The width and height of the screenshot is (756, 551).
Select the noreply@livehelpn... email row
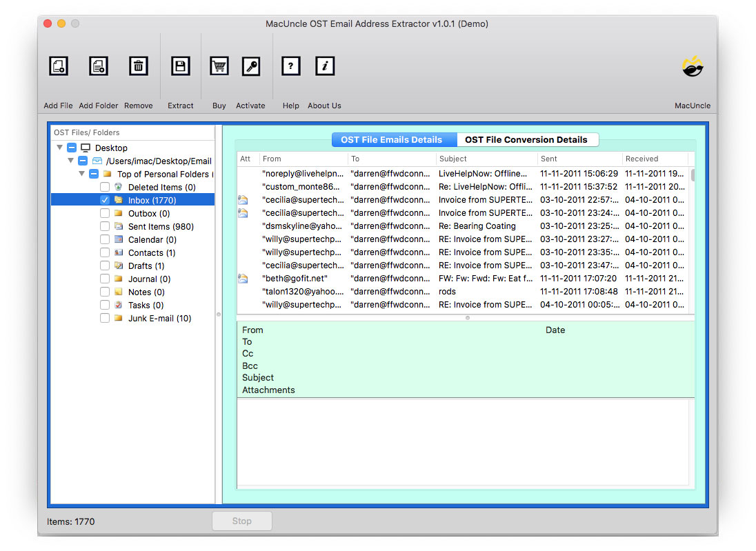point(462,174)
